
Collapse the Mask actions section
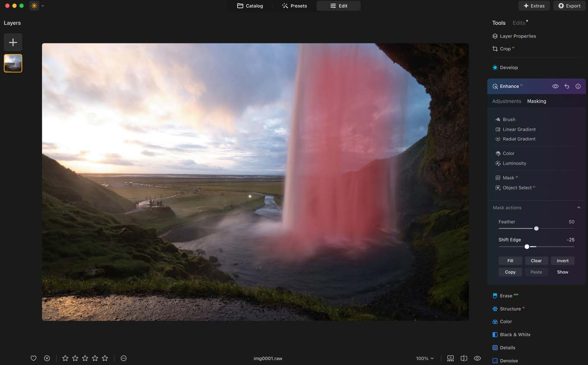(x=579, y=208)
